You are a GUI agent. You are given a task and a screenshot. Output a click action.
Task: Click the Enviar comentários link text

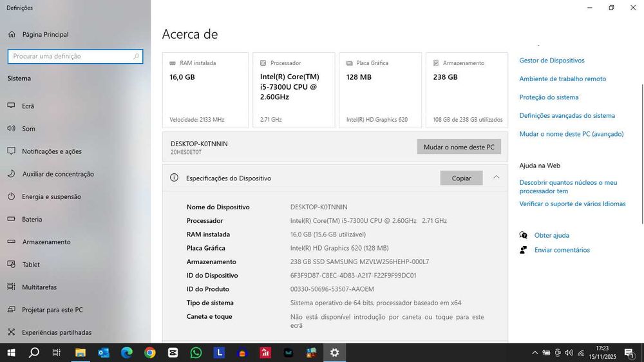(562, 250)
